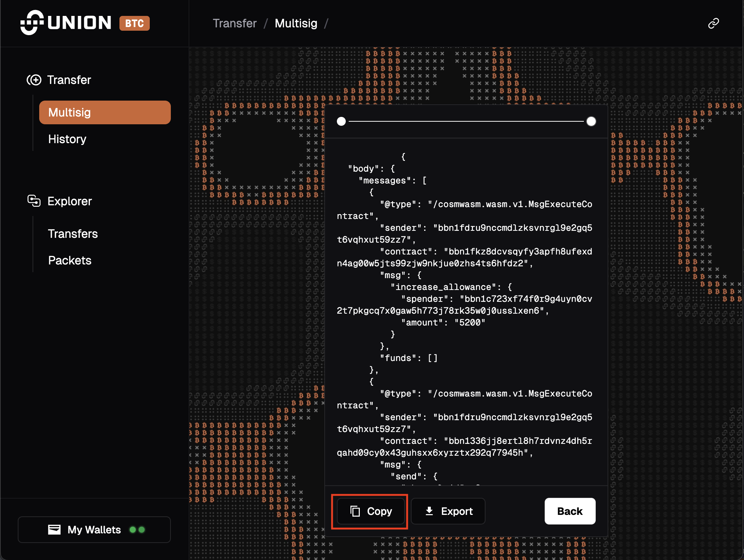Click the green wallet status dots
The image size is (744, 560).
(x=137, y=530)
